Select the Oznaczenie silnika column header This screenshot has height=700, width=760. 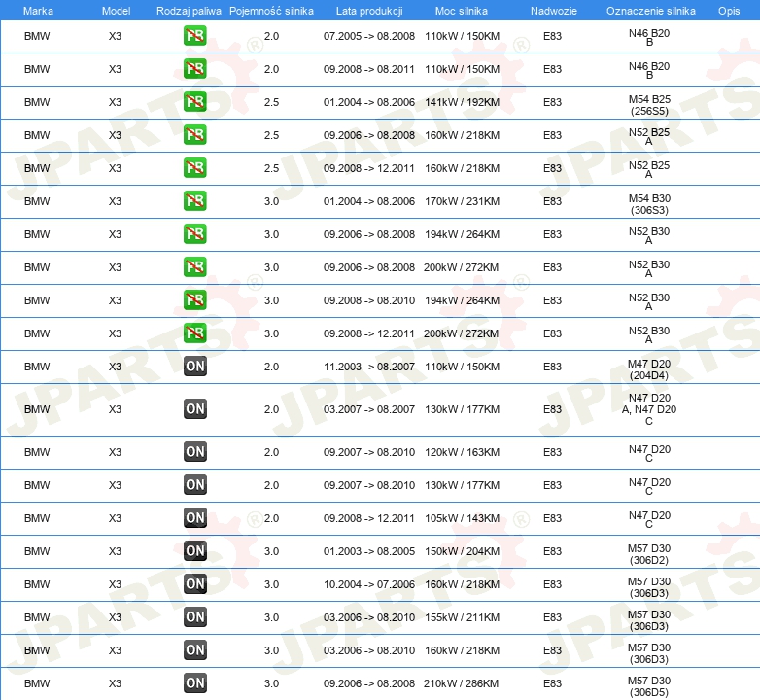(650, 11)
